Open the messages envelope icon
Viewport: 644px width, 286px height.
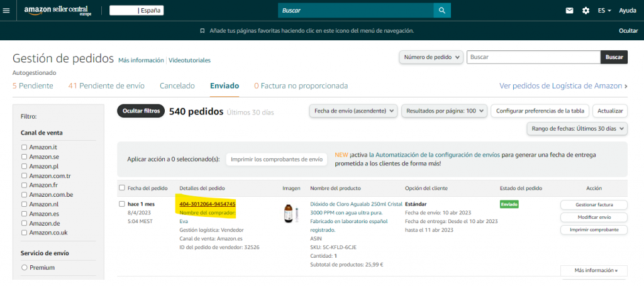569,11
